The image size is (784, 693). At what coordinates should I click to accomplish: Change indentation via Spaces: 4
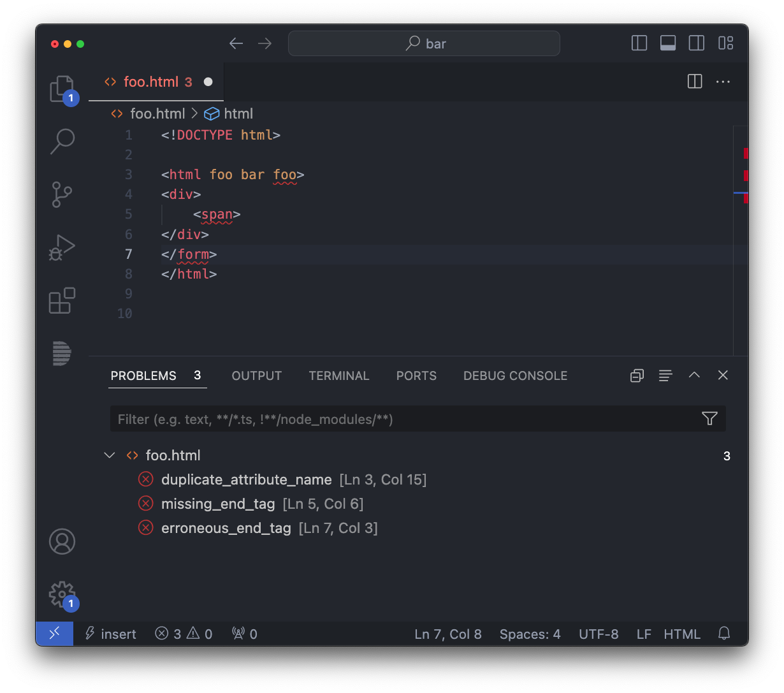pyautogui.click(x=530, y=634)
